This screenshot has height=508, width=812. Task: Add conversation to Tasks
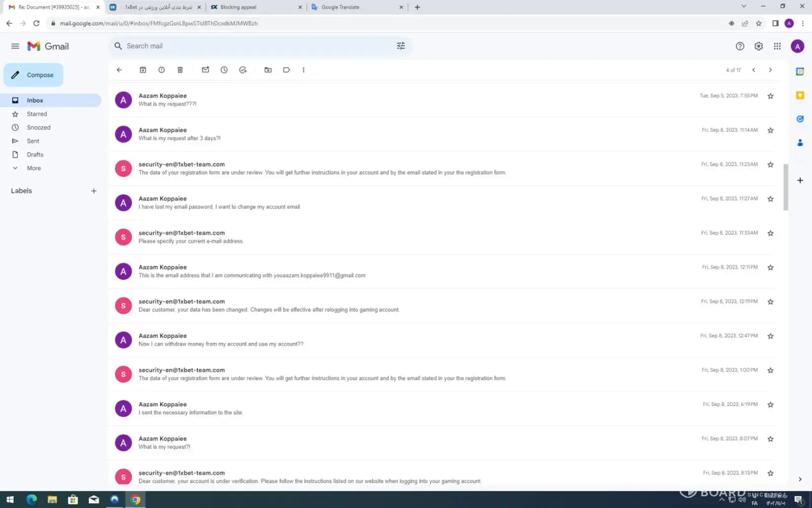click(243, 70)
